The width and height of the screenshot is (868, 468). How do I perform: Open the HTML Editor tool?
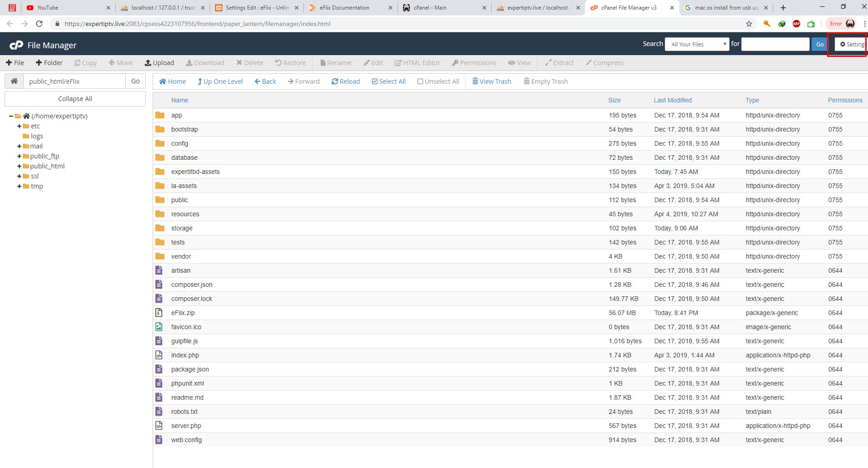417,63
